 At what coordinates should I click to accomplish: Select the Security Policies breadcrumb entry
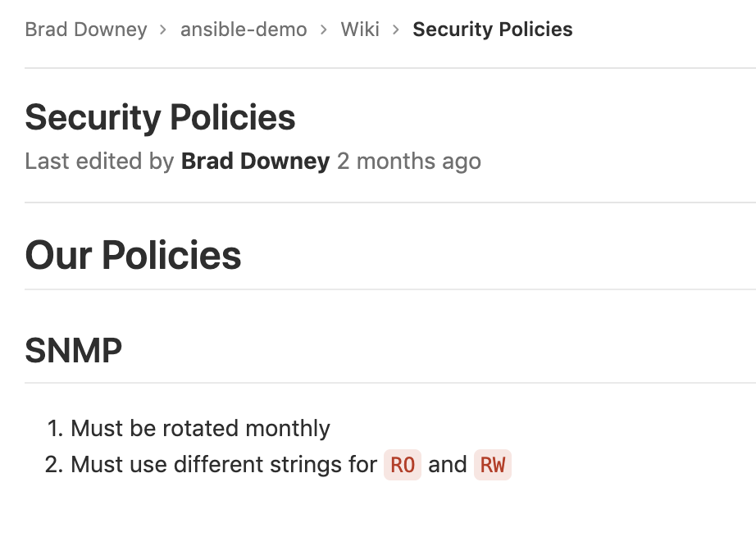[492, 30]
